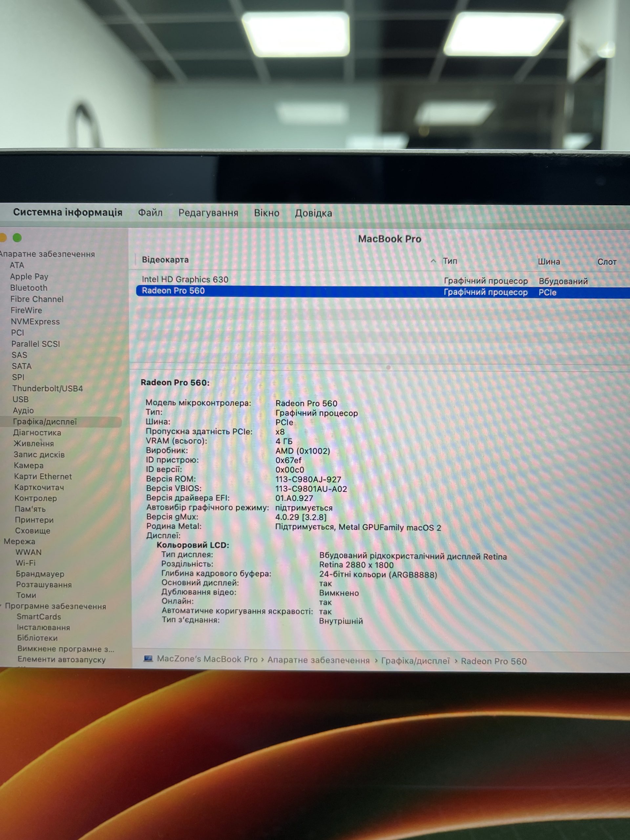Click the sort direction arrow in header
Viewport: 630px width, 840px height.
click(433, 261)
